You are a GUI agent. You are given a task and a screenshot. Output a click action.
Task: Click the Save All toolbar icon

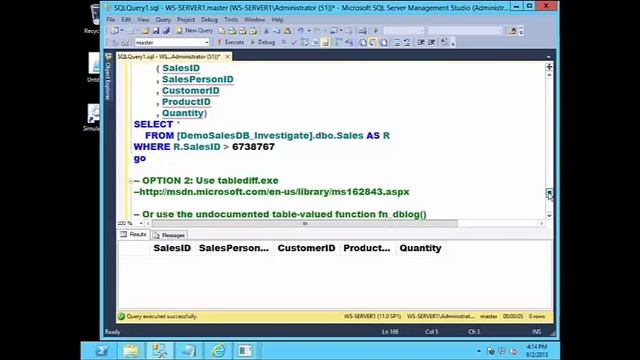[166, 31]
